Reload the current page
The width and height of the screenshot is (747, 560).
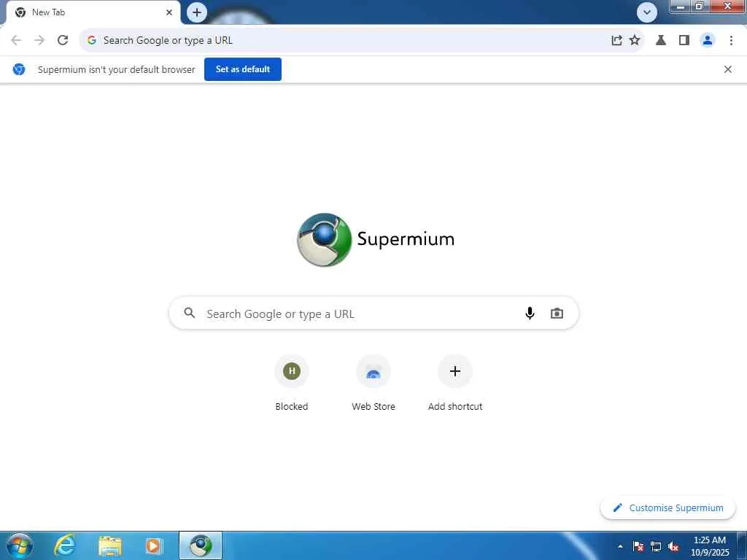[63, 41]
